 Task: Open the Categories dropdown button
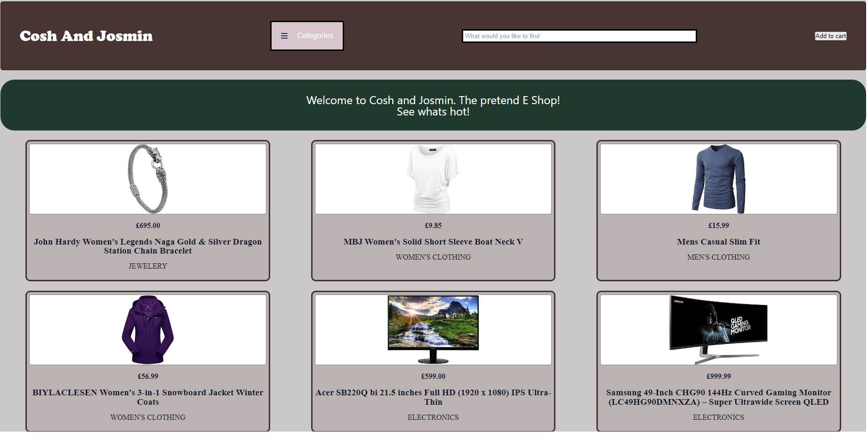coord(307,36)
